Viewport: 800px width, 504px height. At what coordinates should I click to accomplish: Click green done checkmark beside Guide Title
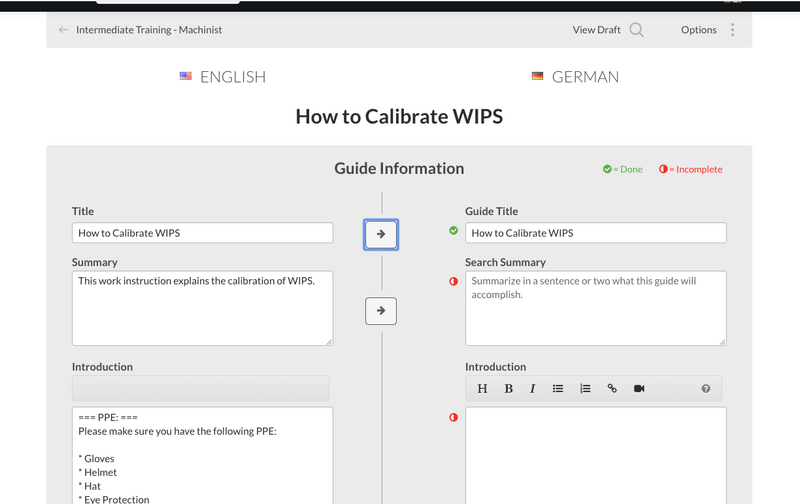click(x=453, y=231)
